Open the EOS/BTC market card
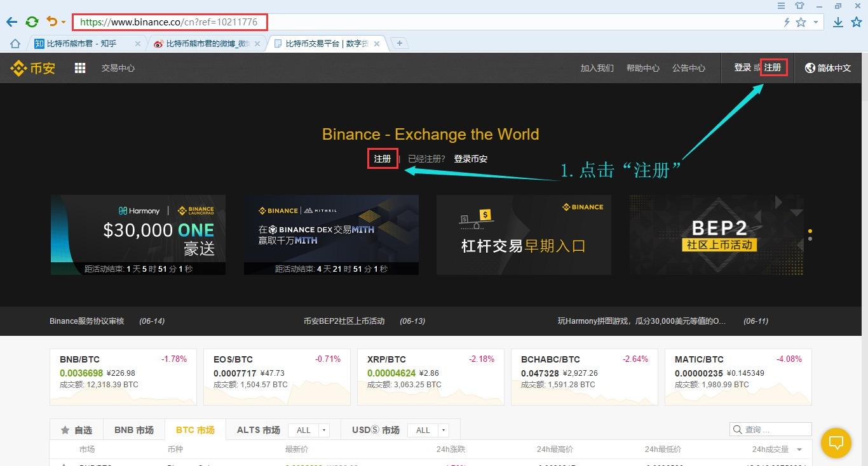The width and height of the screenshot is (868, 466). click(277, 377)
